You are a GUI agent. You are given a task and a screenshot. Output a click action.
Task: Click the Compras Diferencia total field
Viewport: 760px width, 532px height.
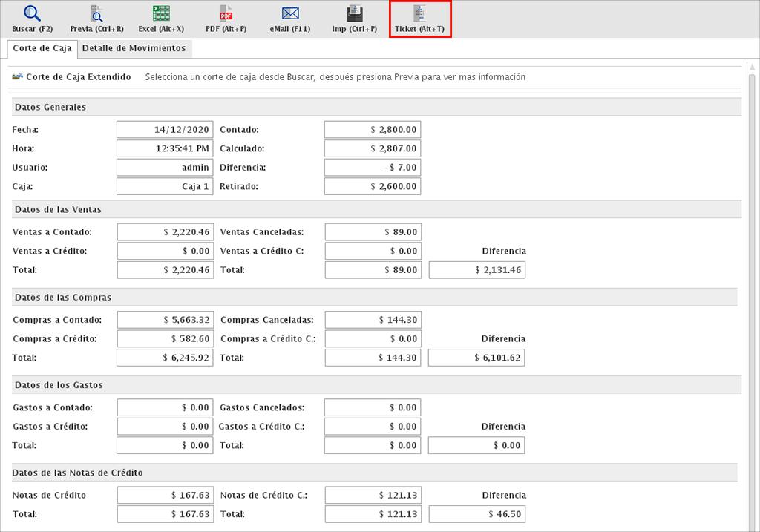(x=476, y=358)
